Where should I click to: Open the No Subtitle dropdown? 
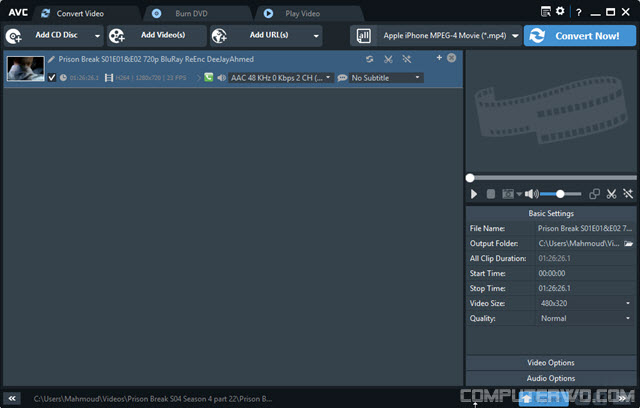pyautogui.click(x=417, y=77)
